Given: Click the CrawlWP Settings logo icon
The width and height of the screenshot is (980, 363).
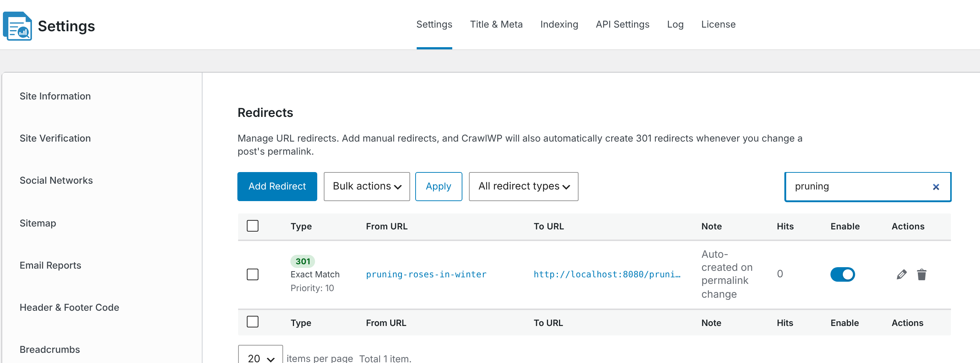Looking at the screenshot, I should [17, 26].
